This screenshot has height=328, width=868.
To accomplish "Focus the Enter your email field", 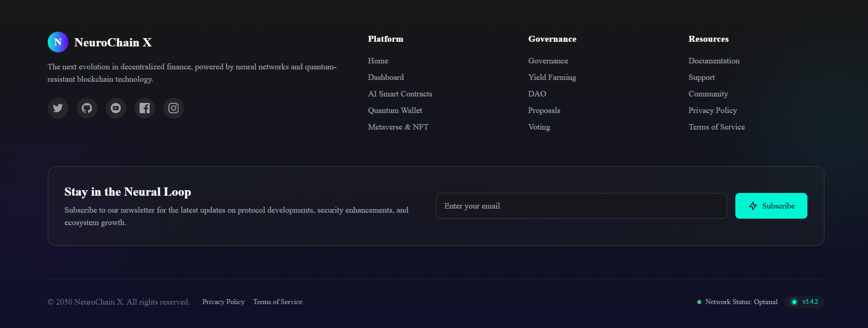I will tap(581, 206).
